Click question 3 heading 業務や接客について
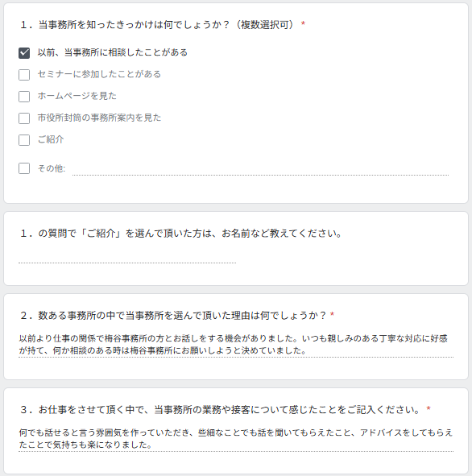 [226, 410]
